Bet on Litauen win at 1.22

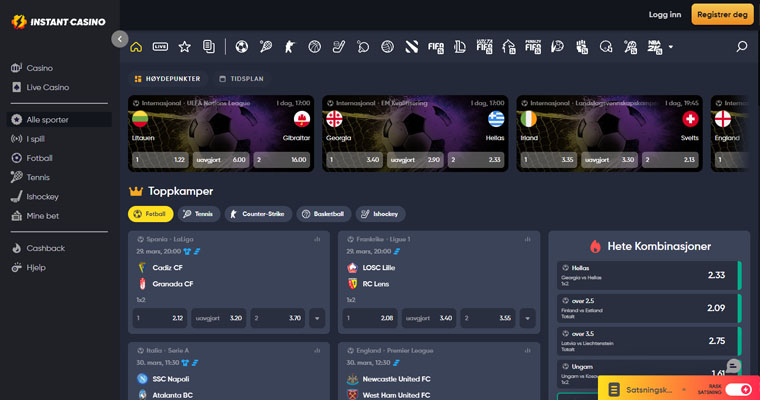(x=160, y=160)
